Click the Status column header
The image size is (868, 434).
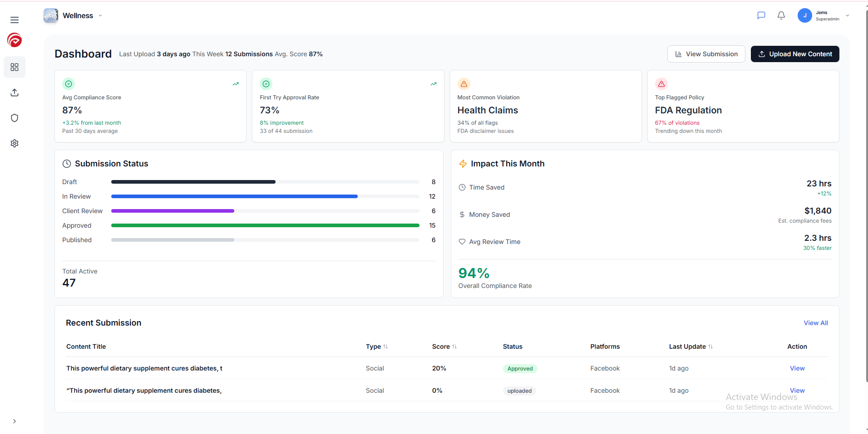[x=513, y=346]
